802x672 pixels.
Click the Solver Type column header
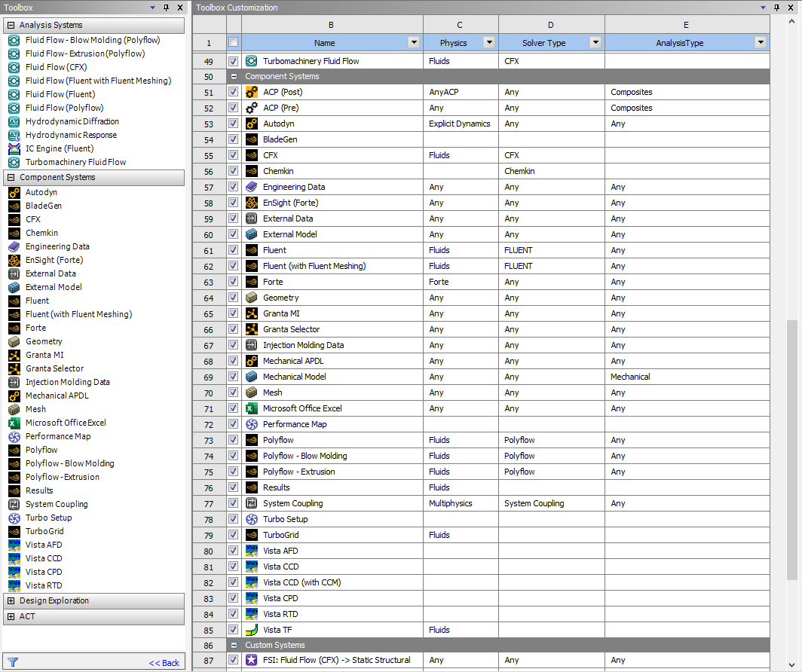coord(544,43)
